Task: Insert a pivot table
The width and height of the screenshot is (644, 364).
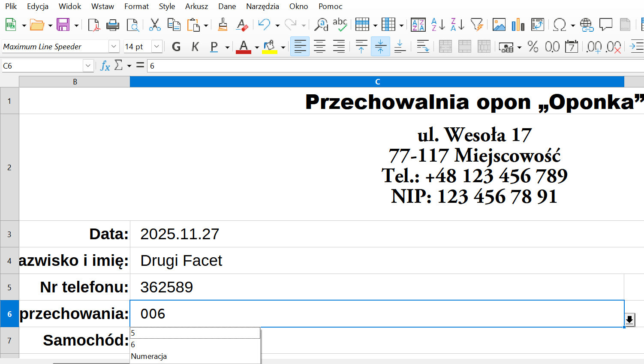Action: click(x=538, y=25)
